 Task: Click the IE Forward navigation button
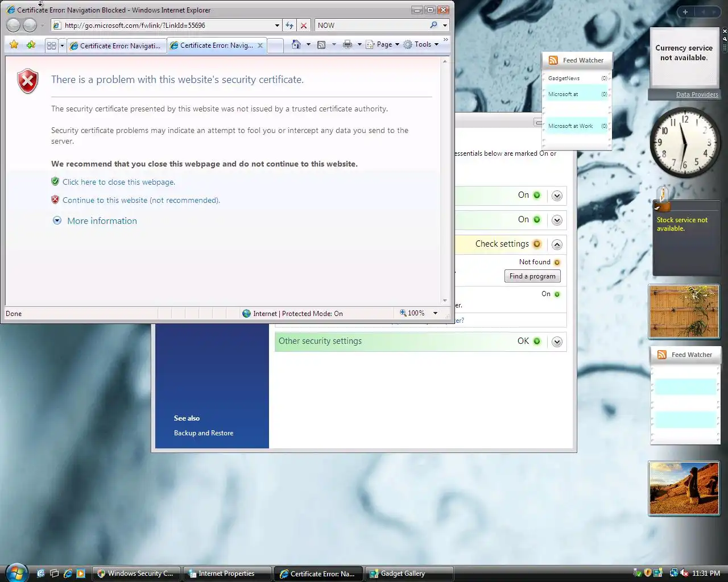[30, 25]
